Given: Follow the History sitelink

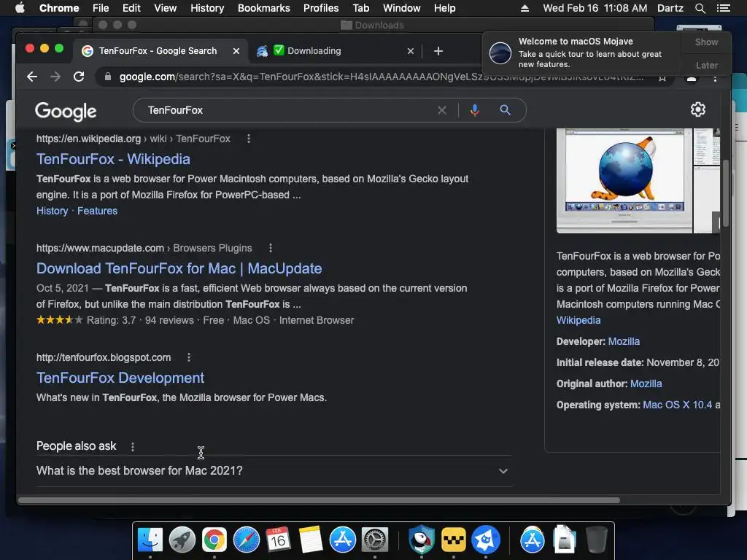Looking at the screenshot, I should pos(52,211).
